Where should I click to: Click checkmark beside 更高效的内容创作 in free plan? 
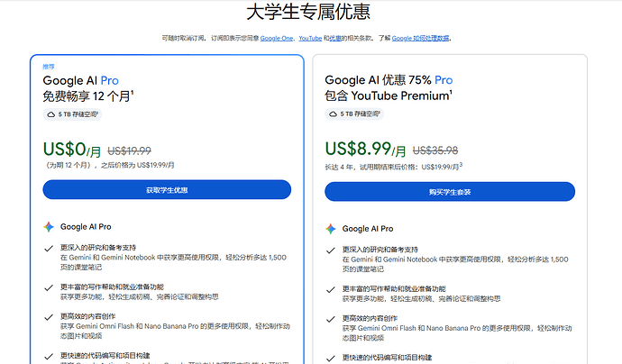(x=49, y=317)
